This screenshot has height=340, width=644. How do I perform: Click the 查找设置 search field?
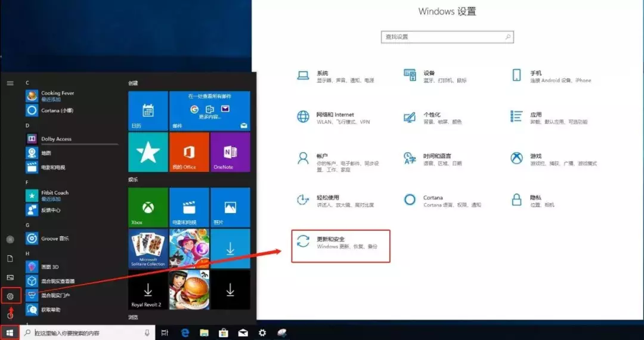click(x=447, y=37)
